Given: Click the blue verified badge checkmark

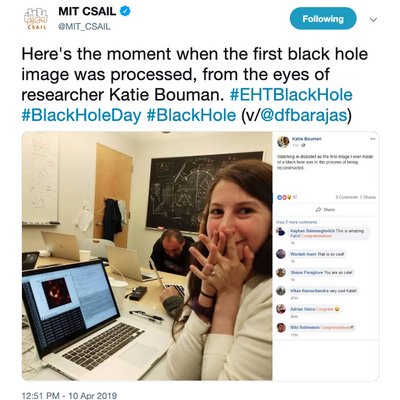Looking at the screenshot, I should tap(125, 11).
